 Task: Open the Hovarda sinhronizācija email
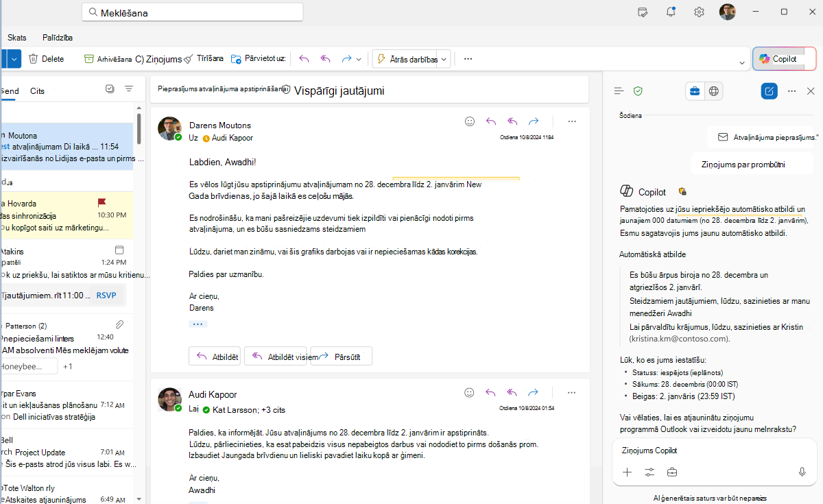point(67,215)
